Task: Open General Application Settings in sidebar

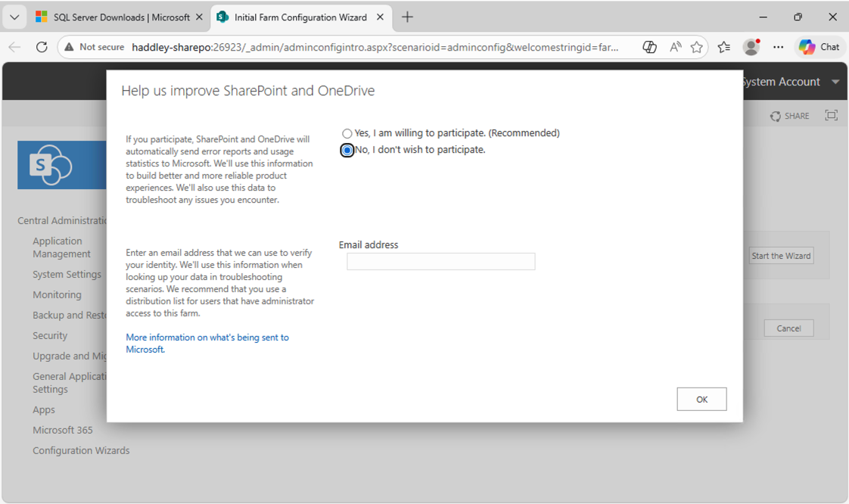Action: click(x=70, y=383)
